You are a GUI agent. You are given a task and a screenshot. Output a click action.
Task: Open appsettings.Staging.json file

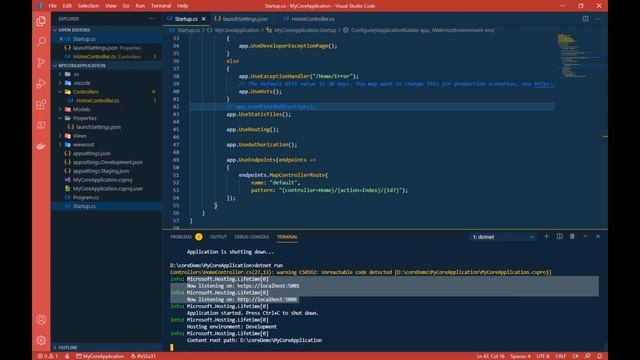[101, 171]
